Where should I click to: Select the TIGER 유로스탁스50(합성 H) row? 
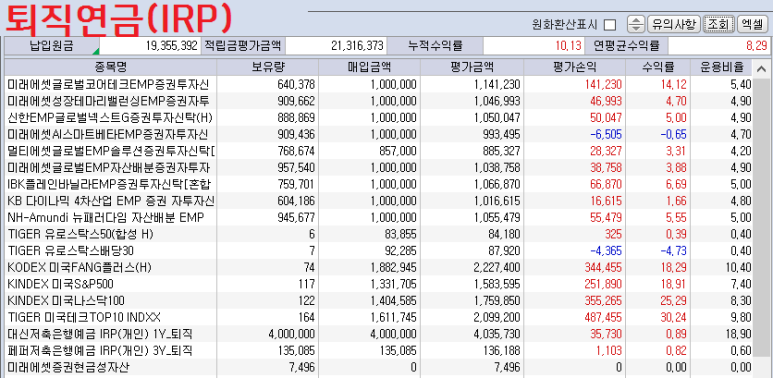pyautogui.click(x=378, y=235)
